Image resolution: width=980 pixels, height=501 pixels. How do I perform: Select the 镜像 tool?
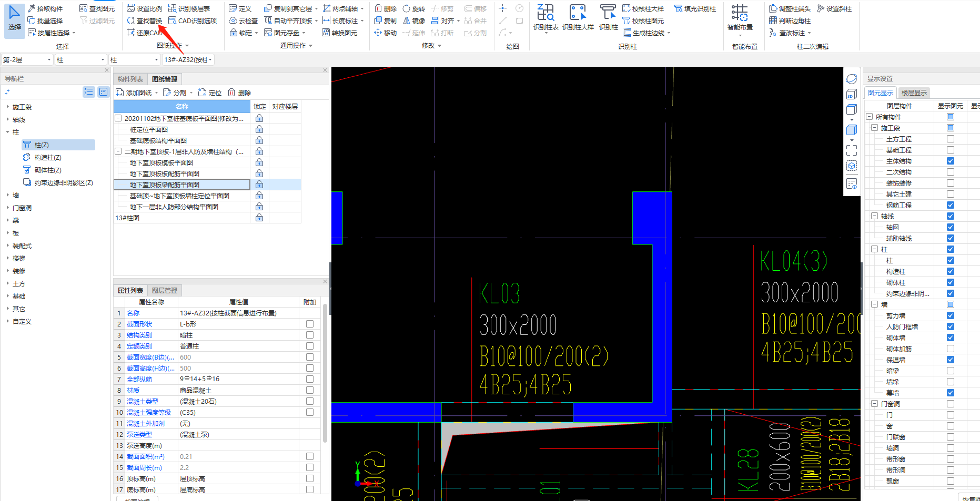pyautogui.click(x=414, y=21)
